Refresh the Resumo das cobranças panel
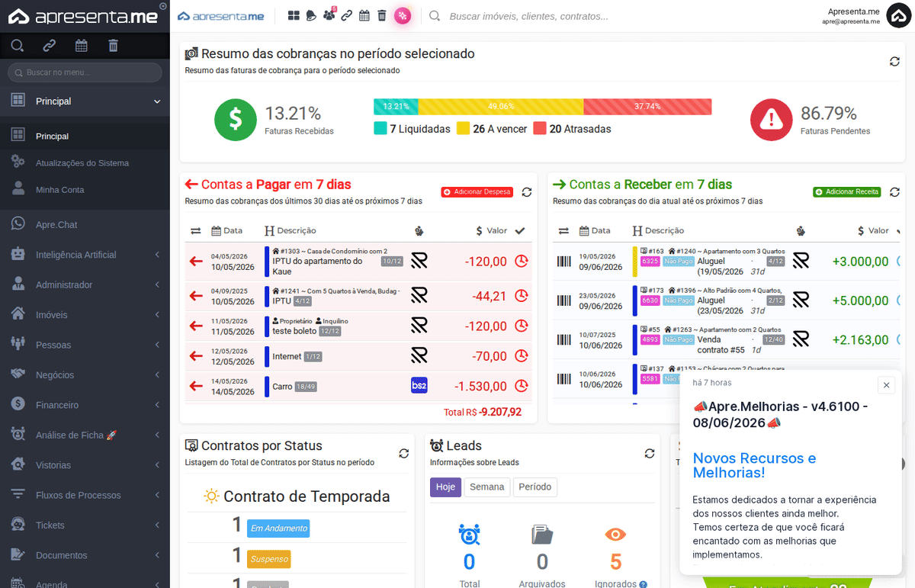The image size is (915, 588). (894, 61)
